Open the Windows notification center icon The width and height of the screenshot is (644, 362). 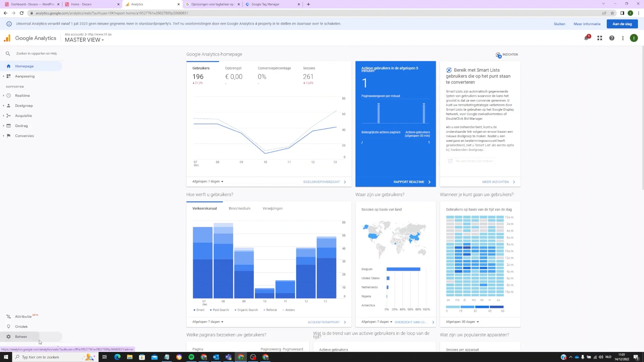pos(636,357)
